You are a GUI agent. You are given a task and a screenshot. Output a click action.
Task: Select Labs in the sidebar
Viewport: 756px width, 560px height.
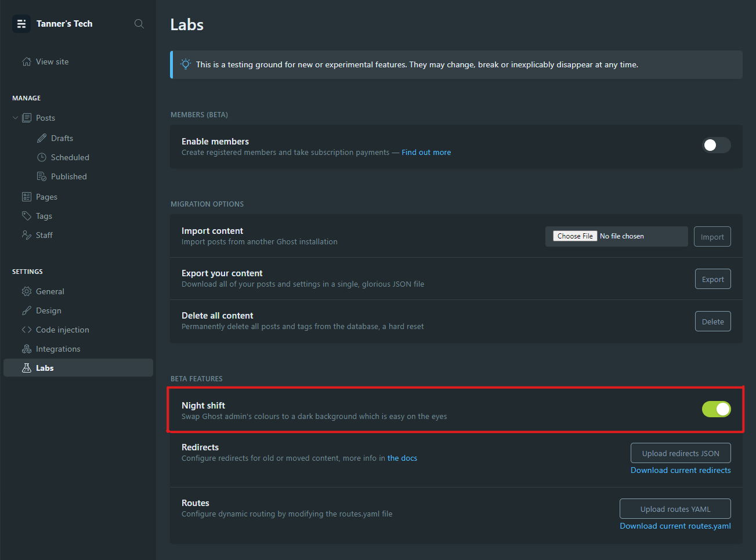[x=78, y=368]
